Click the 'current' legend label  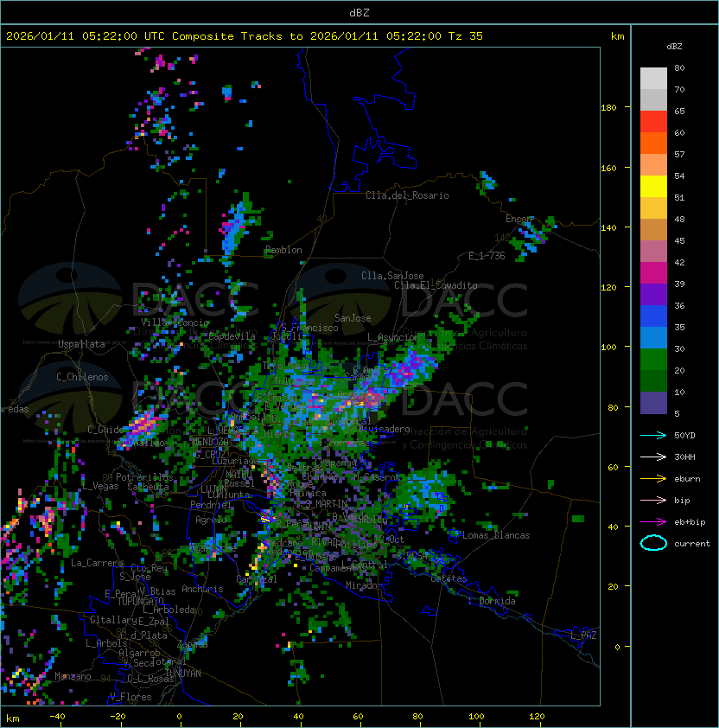[692, 544]
